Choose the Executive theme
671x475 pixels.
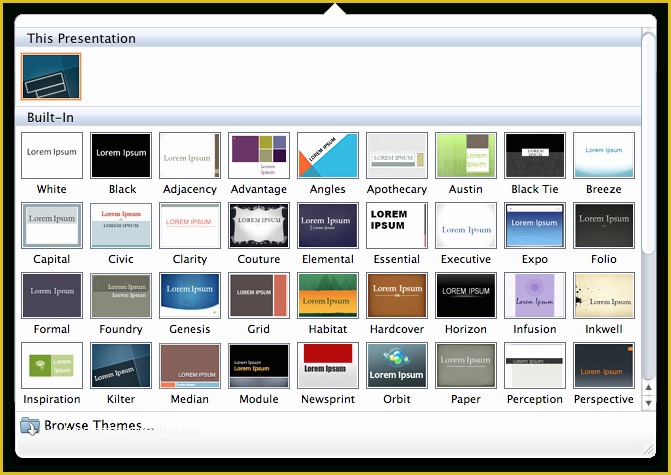(x=466, y=226)
